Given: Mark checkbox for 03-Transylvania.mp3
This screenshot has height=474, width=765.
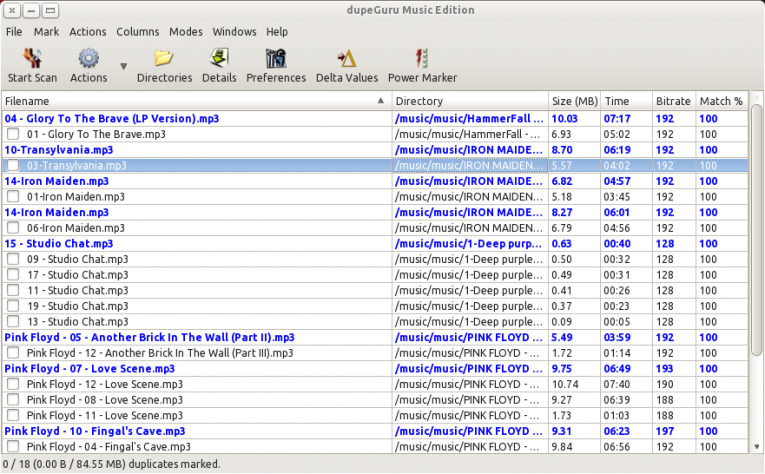Looking at the screenshot, I should [13, 165].
